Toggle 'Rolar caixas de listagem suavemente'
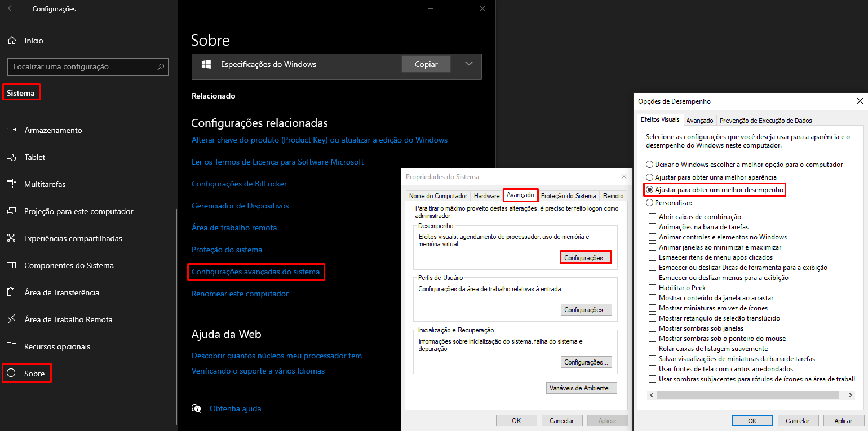This screenshot has width=868, height=431. 653,349
